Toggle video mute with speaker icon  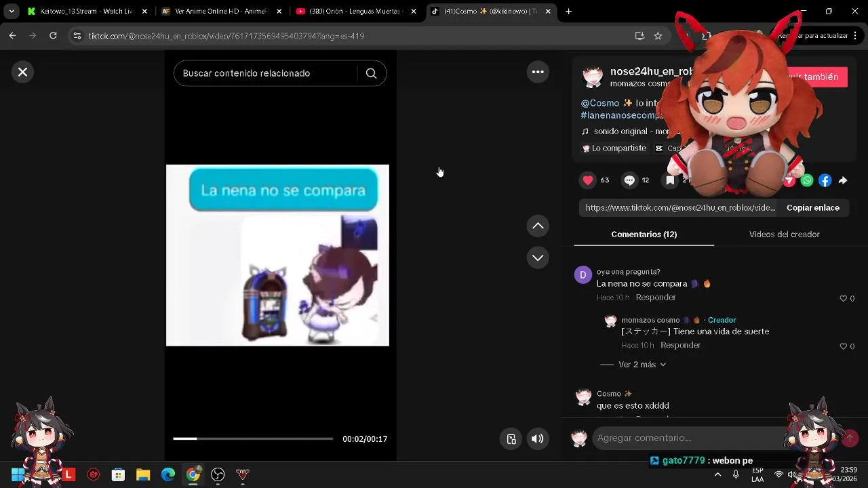tap(537, 439)
